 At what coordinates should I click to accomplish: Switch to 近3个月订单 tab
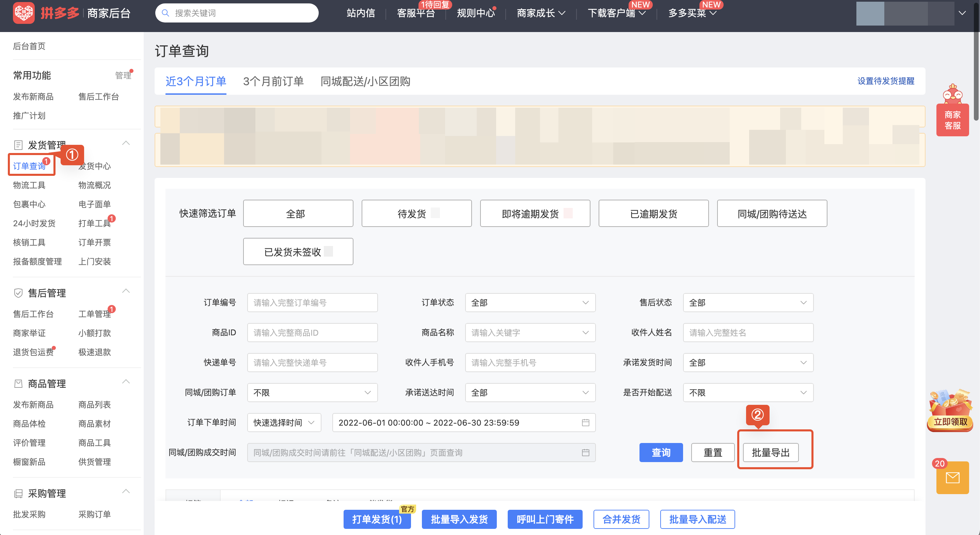(x=196, y=81)
